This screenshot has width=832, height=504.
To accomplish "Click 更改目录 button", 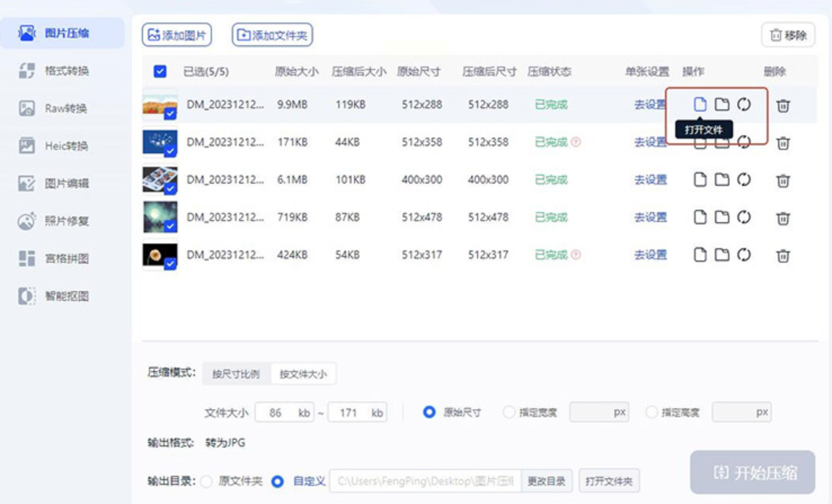I will [546, 481].
